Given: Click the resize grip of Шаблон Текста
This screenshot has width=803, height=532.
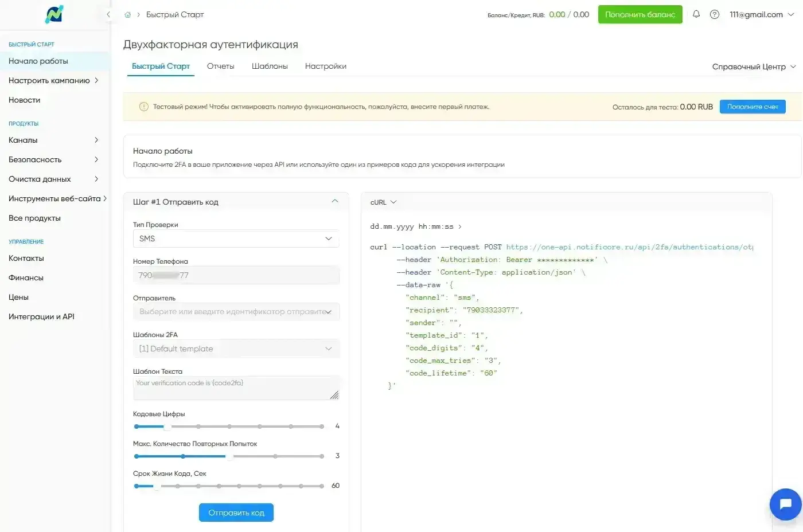Looking at the screenshot, I should click(334, 395).
